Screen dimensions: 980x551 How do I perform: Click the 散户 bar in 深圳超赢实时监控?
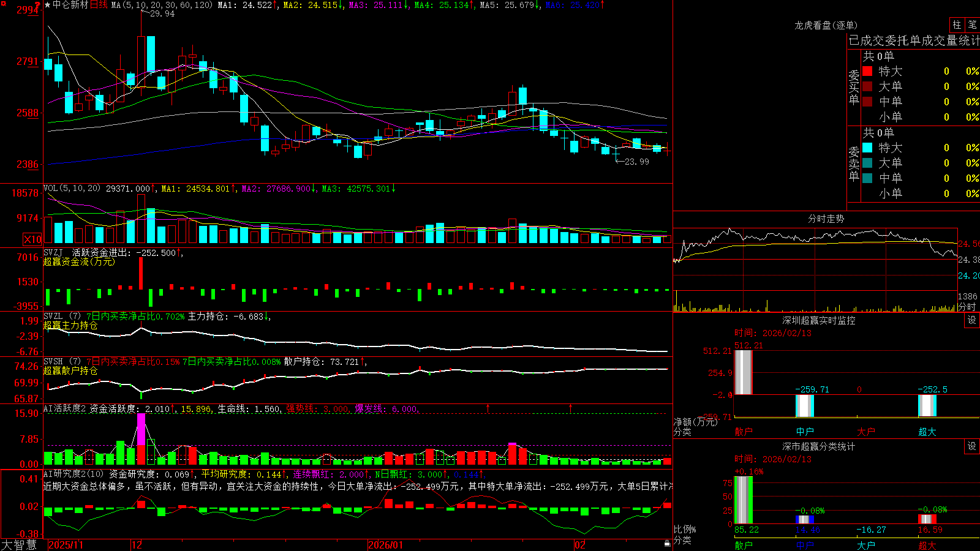click(743, 372)
